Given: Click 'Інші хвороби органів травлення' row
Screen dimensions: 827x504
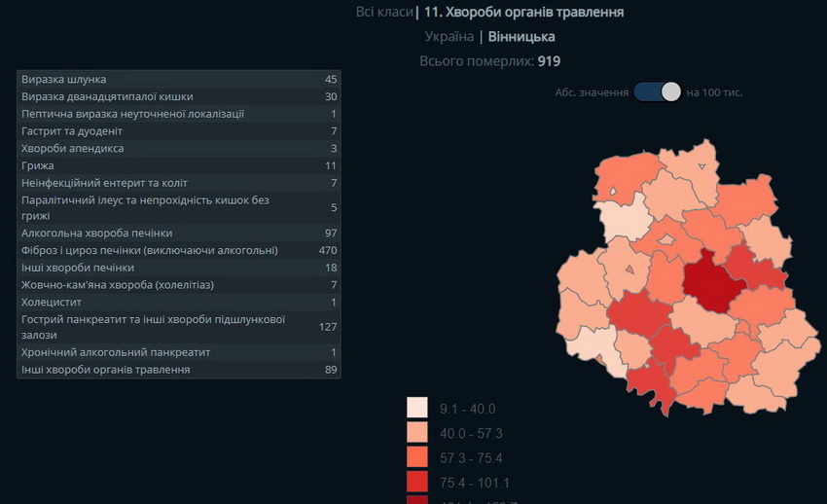Looking at the screenshot, I should click(179, 370).
